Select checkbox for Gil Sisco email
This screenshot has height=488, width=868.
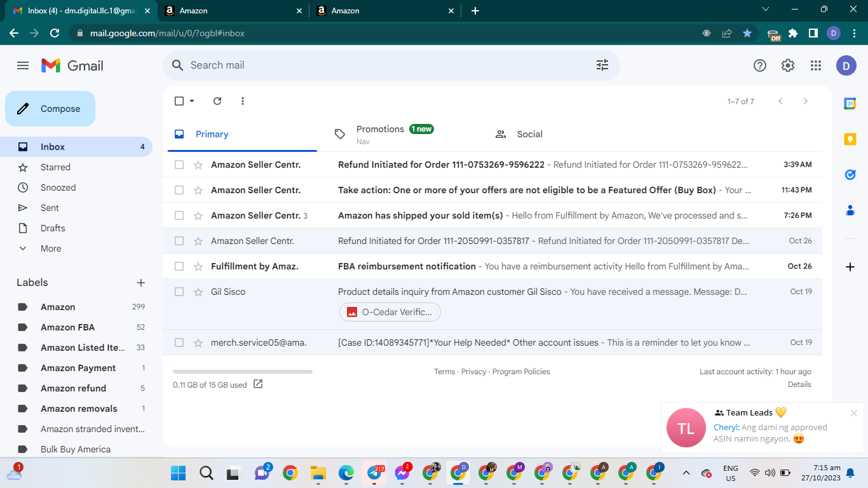point(179,292)
